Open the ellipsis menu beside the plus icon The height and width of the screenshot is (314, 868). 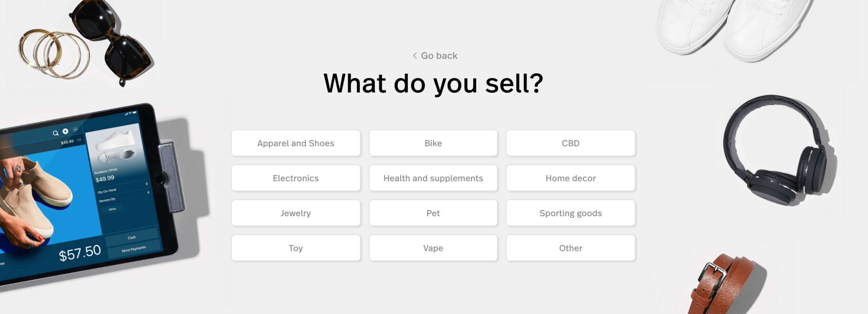point(75,129)
